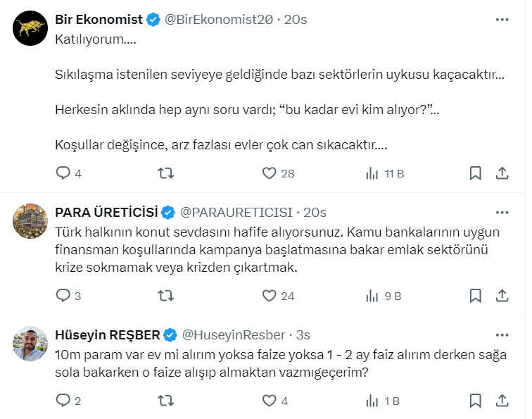Open more options for PARA ÜRETİCİSİ's tweet
Viewport: 532px width, 419px height.
click(x=502, y=212)
